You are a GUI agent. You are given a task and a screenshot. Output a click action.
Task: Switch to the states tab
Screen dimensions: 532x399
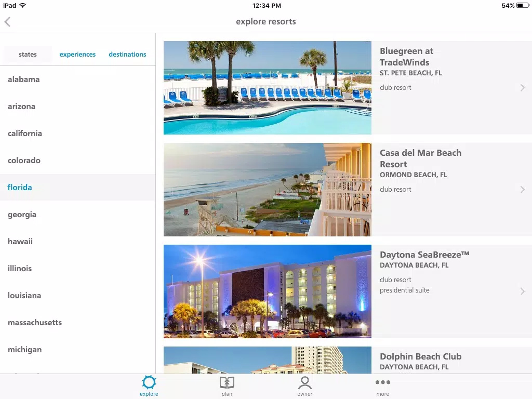point(28,54)
